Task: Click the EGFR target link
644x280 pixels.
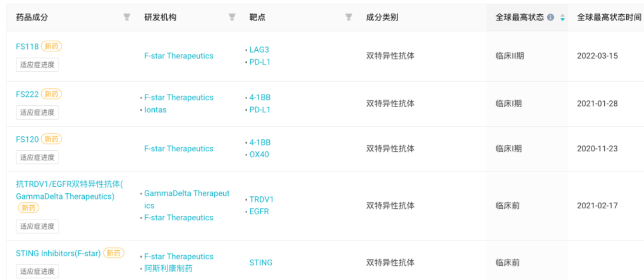Action: 259,212
